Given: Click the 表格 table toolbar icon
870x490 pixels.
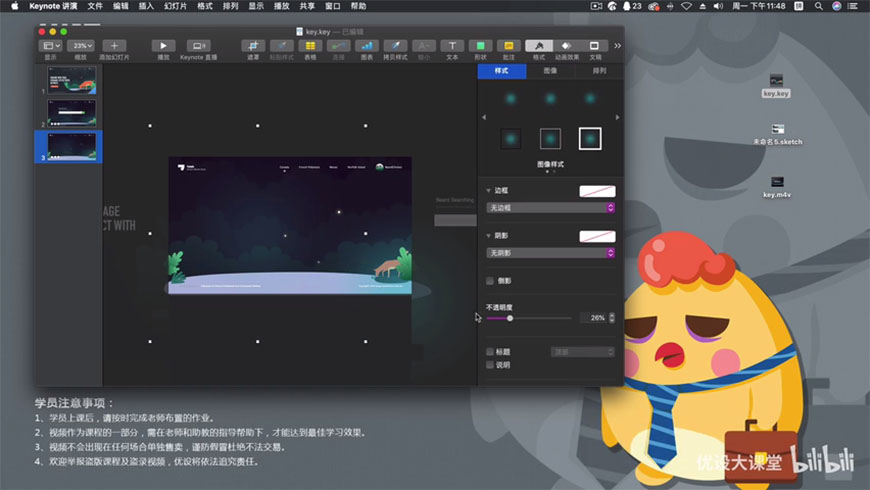Looking at the screenshot, I should click(x=310, y=46).
